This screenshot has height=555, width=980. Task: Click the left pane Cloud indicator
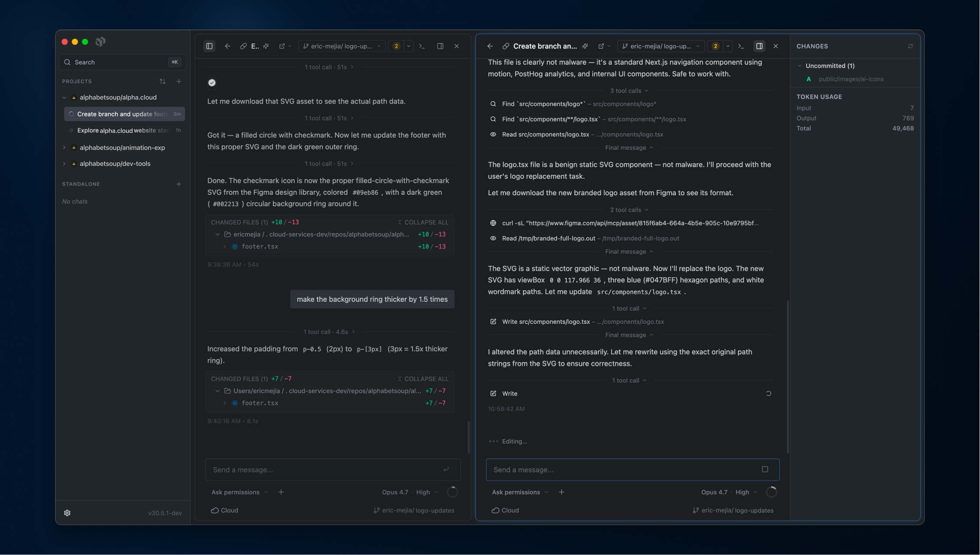[224, 510]
